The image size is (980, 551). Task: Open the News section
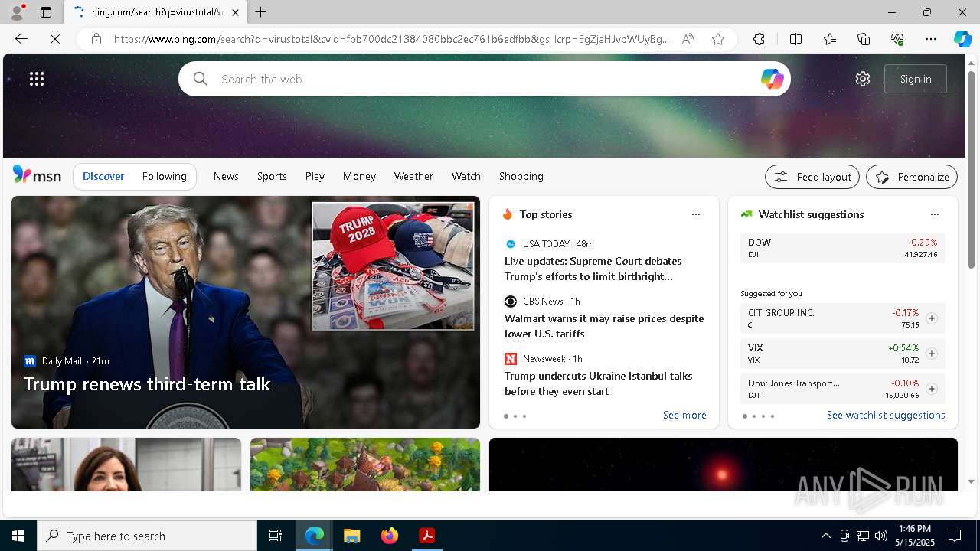coord(226,176)
